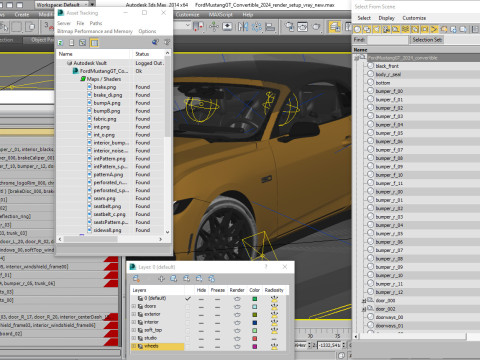Click the Freeze column header in Layer dialog
Image resolution: width=480 pixels, height=360 pixels.
pyautogui.click(x=218, y=290)
